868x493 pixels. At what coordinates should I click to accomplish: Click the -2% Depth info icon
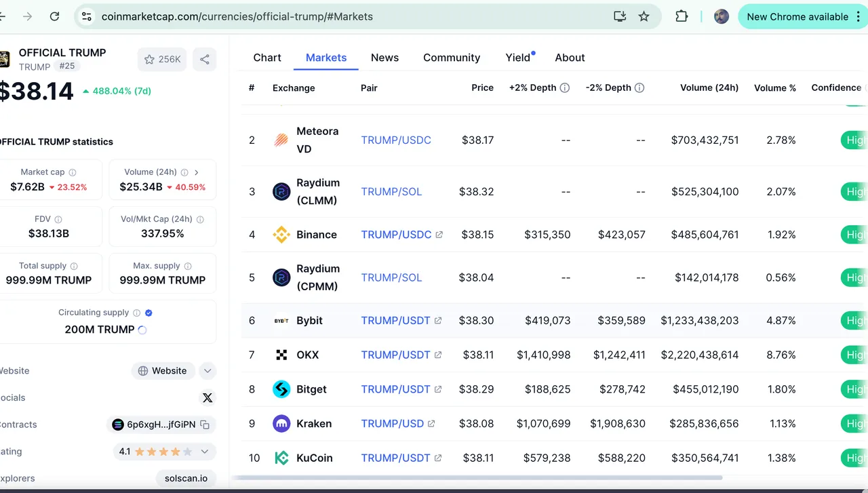click(x=639, y=87)
